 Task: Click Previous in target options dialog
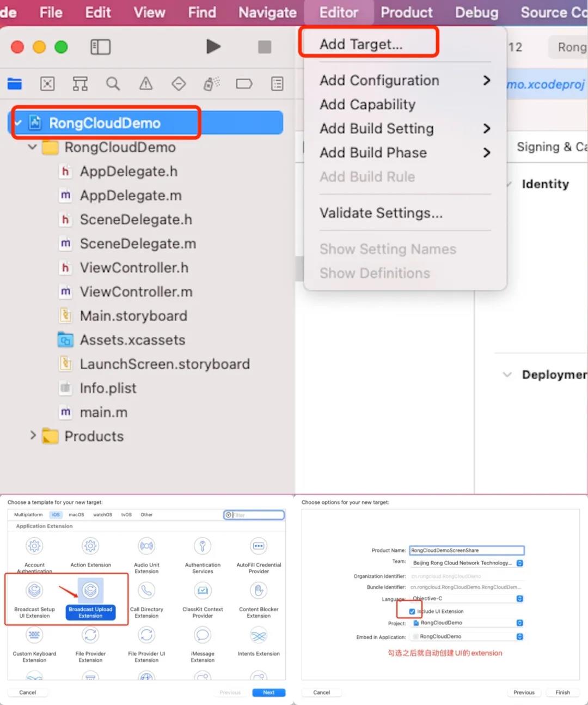pos(524,692)
